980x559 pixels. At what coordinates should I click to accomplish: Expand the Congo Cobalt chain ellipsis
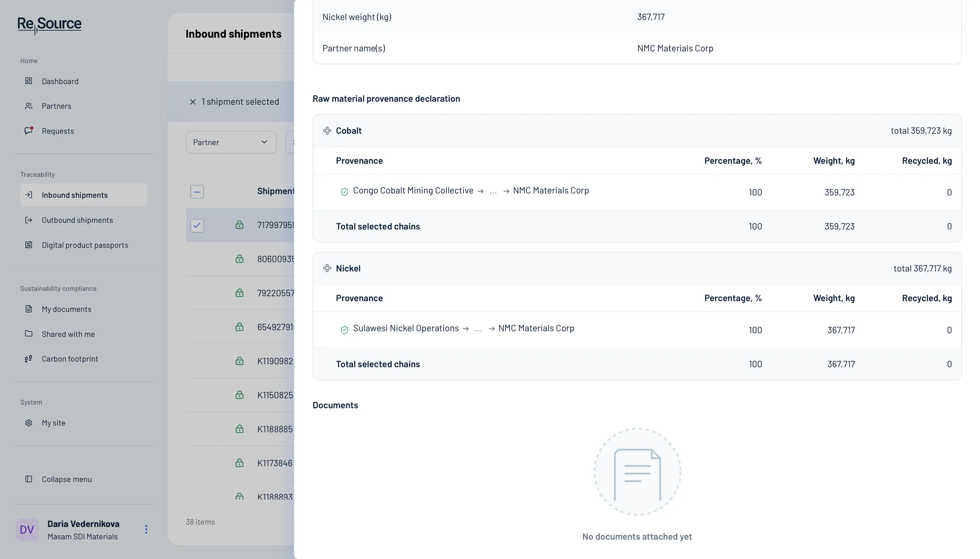pos(493,191)
